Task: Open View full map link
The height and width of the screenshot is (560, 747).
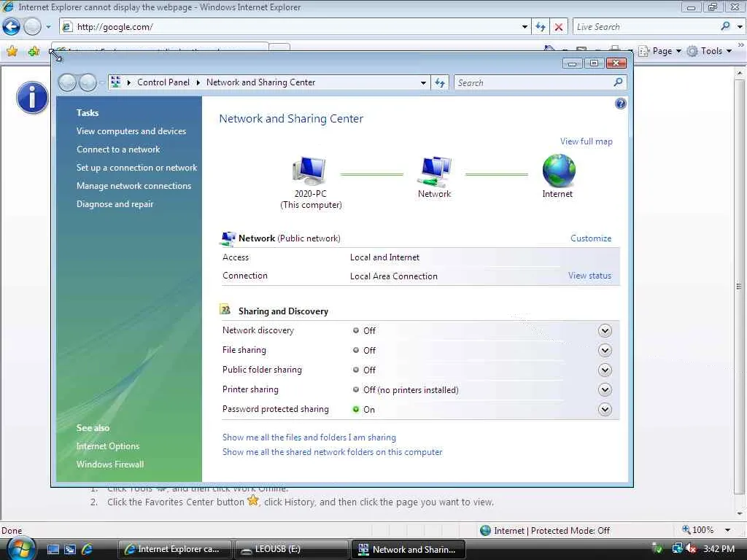Action: [586, 141]
